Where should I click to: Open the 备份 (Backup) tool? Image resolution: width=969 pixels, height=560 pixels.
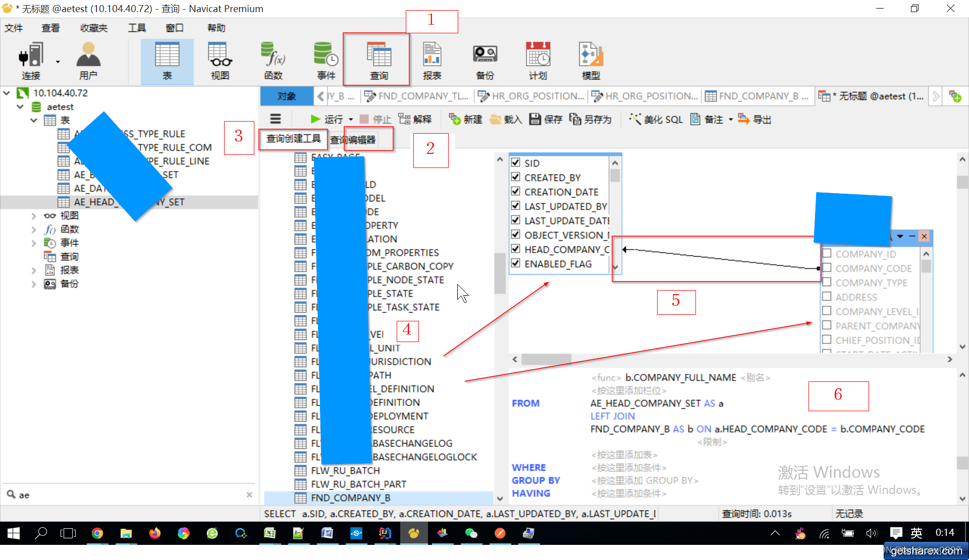pyautogui.click(x=484, y=60)
